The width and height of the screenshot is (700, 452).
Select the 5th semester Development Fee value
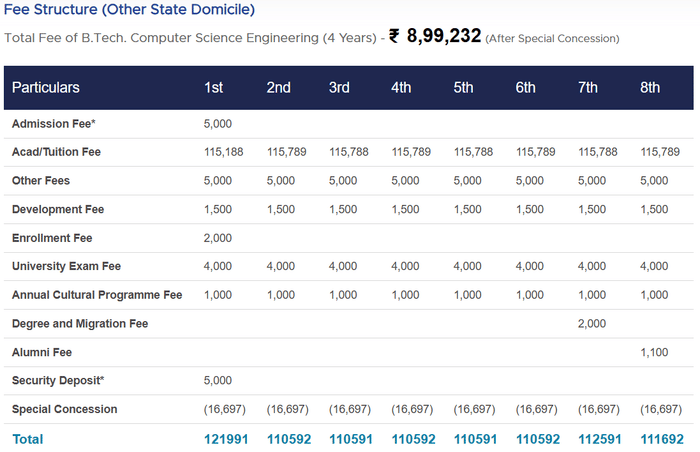[467, 209]
